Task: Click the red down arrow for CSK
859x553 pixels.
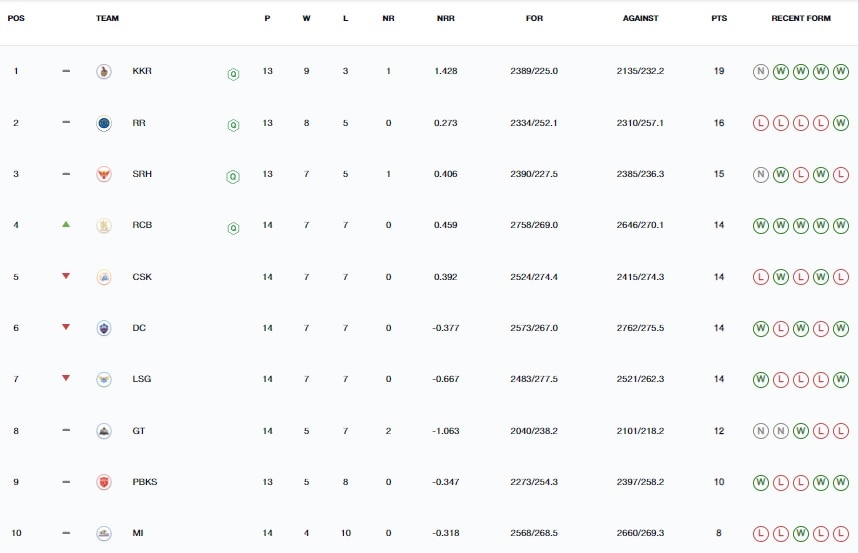Action: coord(66,276)
